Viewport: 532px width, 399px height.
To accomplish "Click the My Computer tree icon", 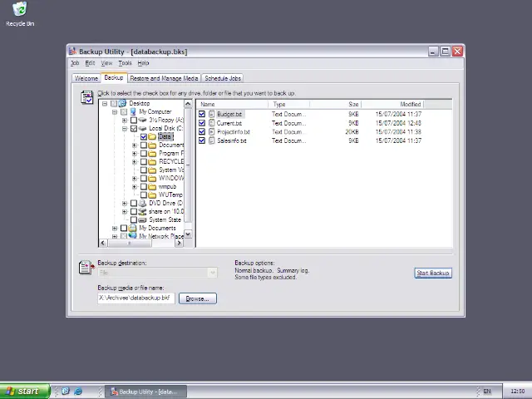I will point(133,111).
